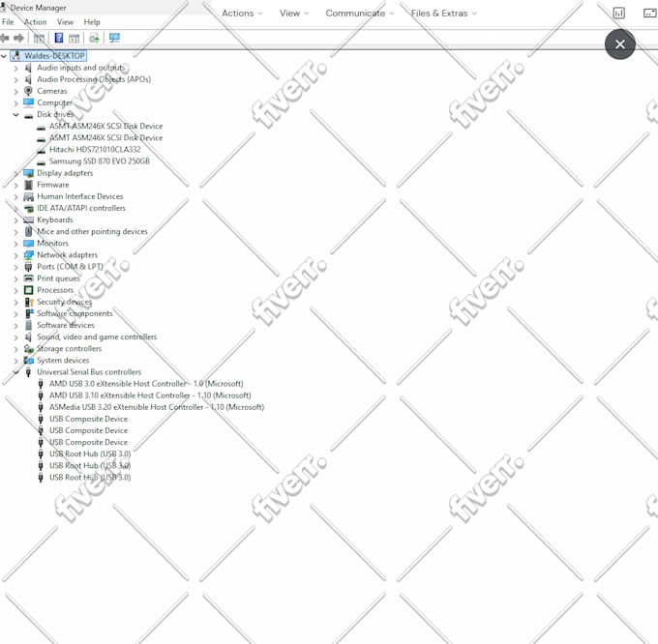658x644 pixels.
Task: Click the Security devices key icon
Action: 28,302
